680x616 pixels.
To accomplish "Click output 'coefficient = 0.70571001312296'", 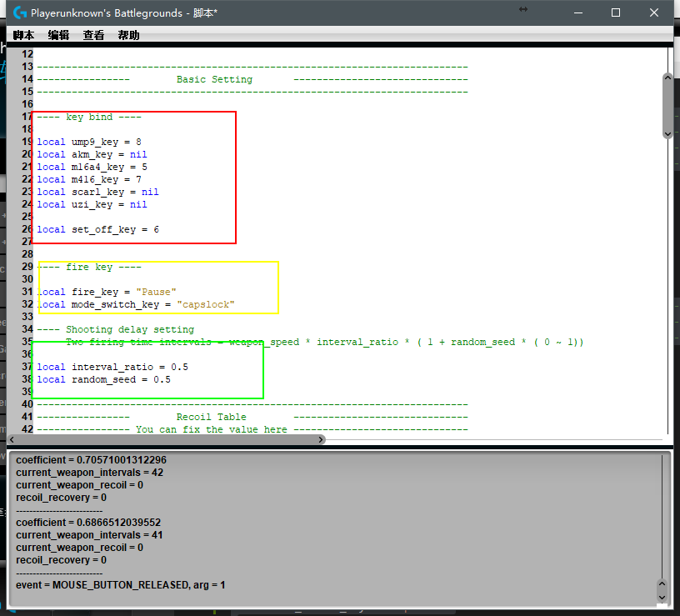I will (91, 460).
